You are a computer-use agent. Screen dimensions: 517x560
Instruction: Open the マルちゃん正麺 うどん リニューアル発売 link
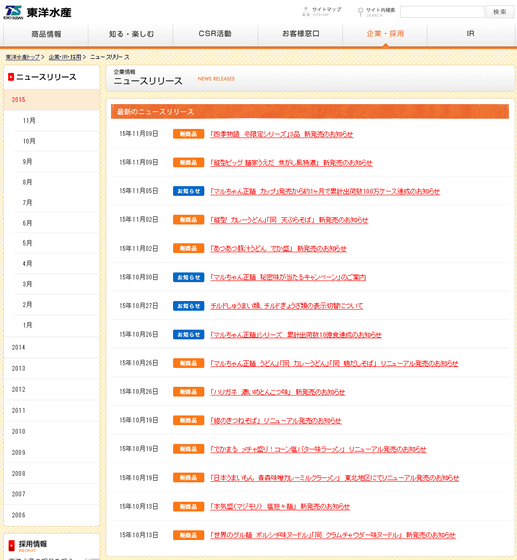pos(334,363)
